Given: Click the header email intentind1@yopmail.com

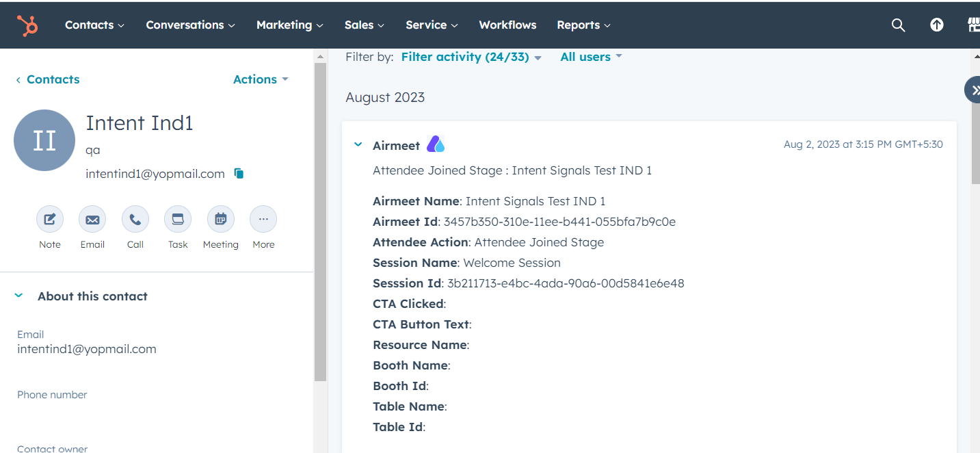Looking at the screenshot, I should (155, 174).
